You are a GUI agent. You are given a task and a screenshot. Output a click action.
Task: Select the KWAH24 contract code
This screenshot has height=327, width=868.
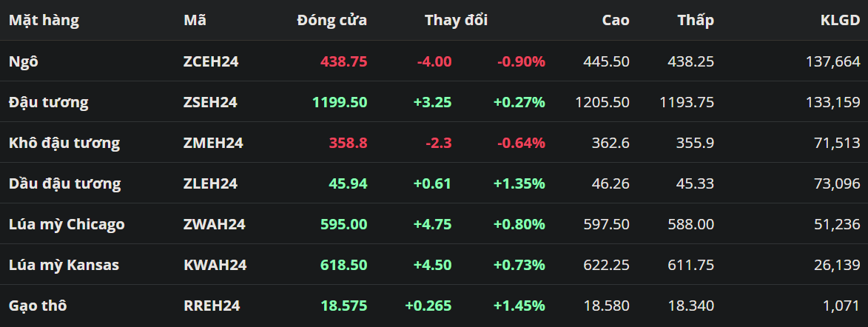215,265
